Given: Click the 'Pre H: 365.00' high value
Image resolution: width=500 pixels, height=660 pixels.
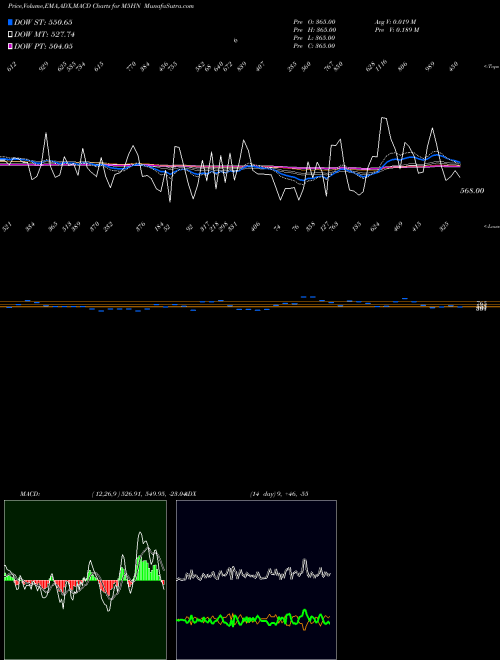Looking at the screenshot, I should tap(314, 30).
